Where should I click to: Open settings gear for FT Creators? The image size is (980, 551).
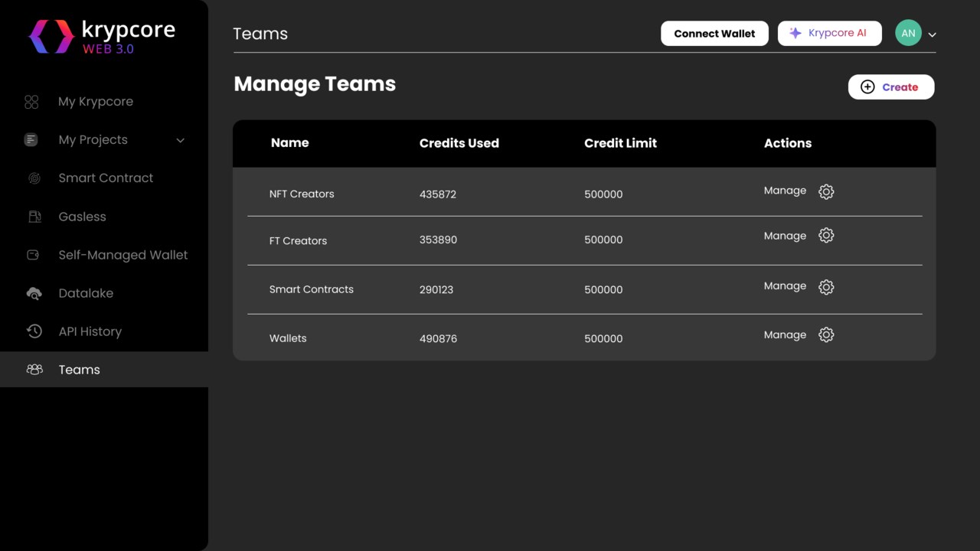(826, 236)
